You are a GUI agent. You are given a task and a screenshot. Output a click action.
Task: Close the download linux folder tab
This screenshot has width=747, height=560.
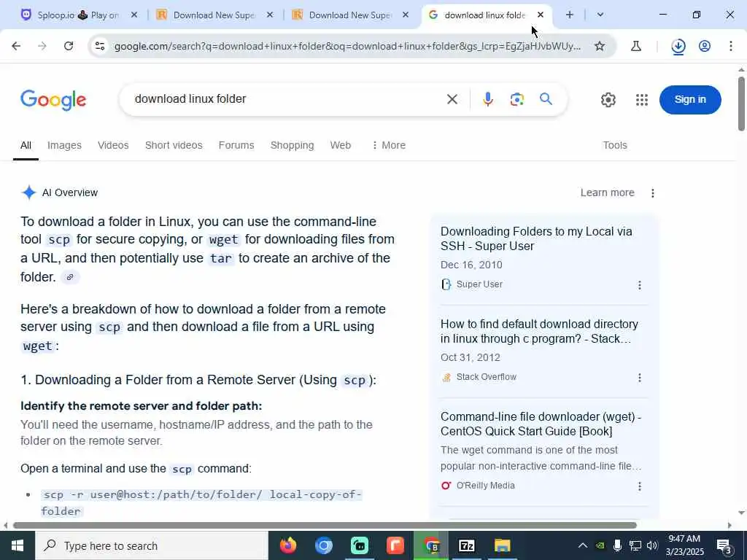pos(541,15)
